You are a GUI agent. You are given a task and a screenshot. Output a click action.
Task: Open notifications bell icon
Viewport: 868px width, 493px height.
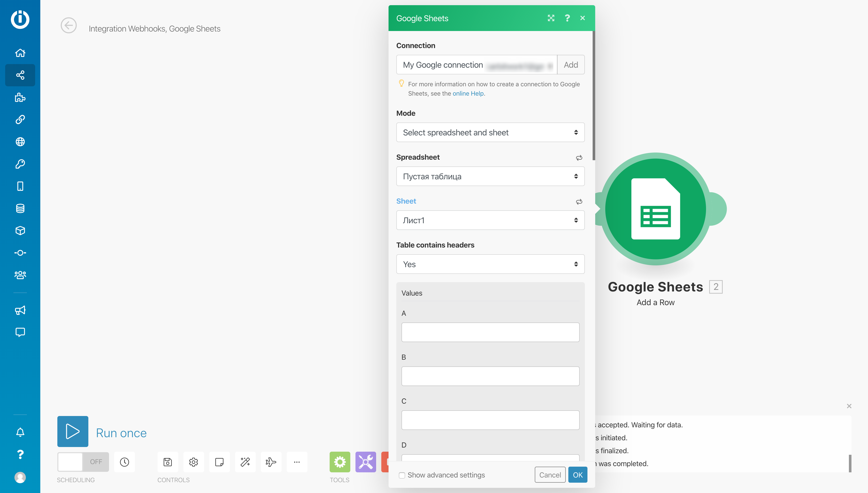pos(20,432)
